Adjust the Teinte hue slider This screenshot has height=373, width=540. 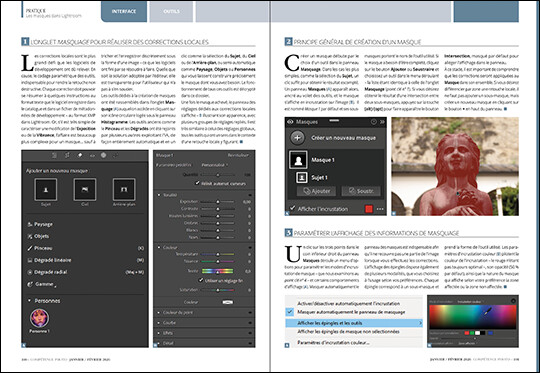[x=218, y=271]
